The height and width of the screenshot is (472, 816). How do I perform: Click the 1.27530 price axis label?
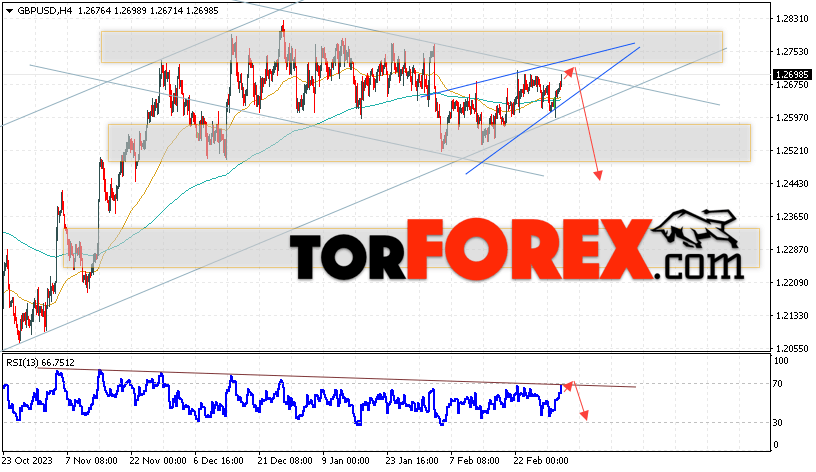click(792, 52)
